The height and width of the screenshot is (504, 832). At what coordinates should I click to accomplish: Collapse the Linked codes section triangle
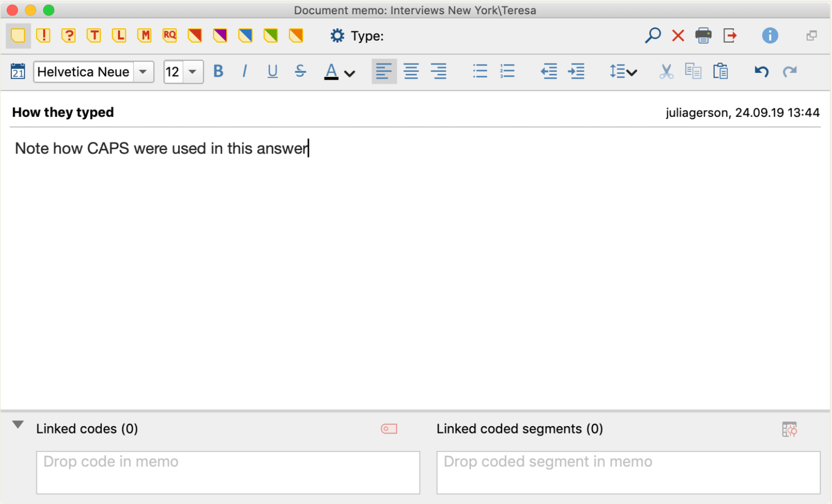coord(18,425)
